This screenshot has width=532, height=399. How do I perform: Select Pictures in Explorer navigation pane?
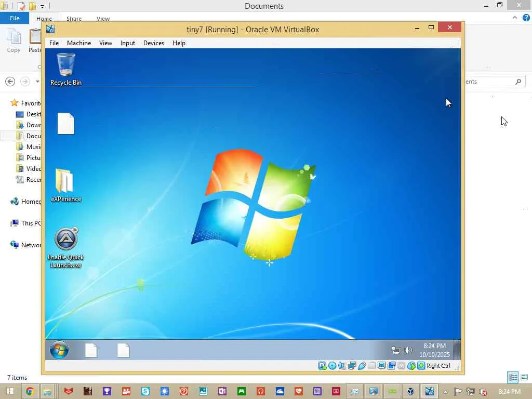click(29, 158)
